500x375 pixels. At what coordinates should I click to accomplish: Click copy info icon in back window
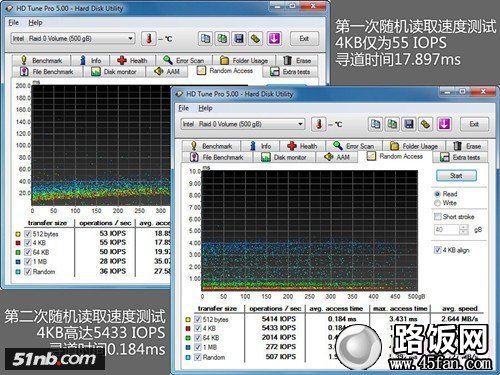tap(205, 39)
